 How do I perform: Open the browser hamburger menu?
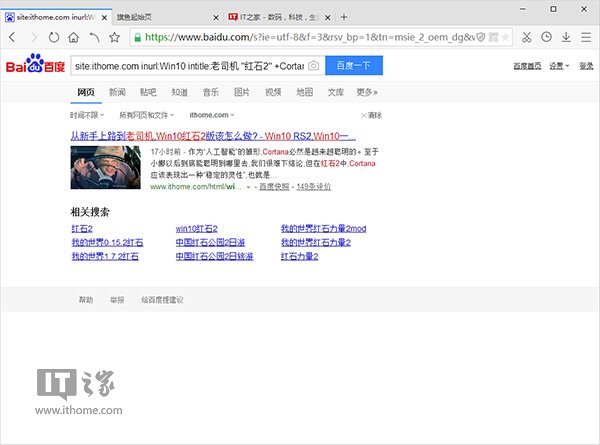coord(586,37)
